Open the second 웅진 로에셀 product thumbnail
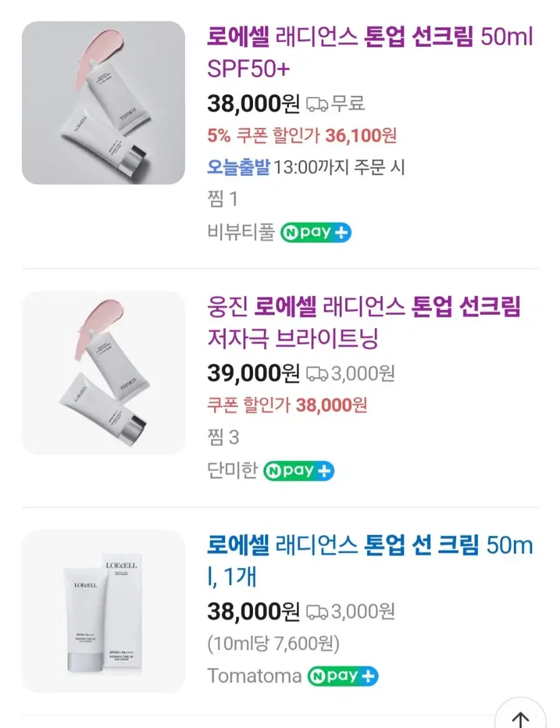 (104, 372)
